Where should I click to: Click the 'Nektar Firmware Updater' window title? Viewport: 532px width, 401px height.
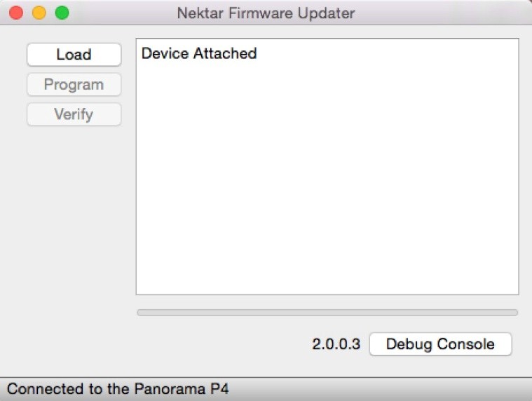(266, 13)
